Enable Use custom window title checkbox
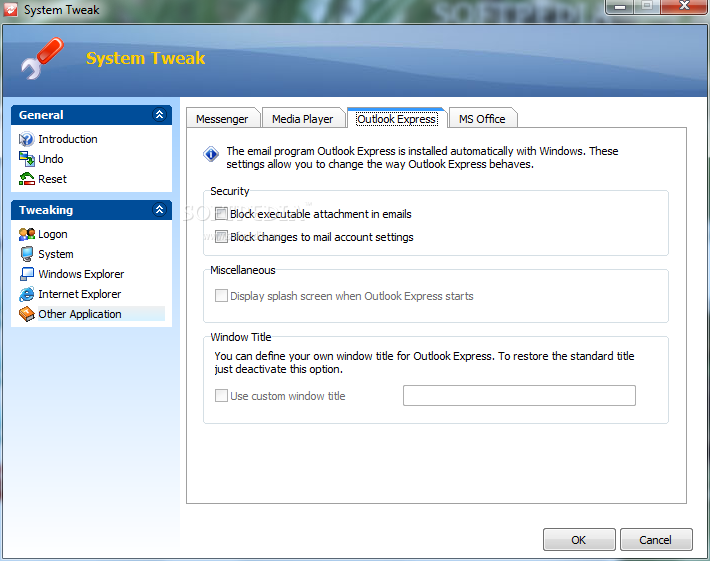This screenshot has width=710, height=561. click(221, 396)
